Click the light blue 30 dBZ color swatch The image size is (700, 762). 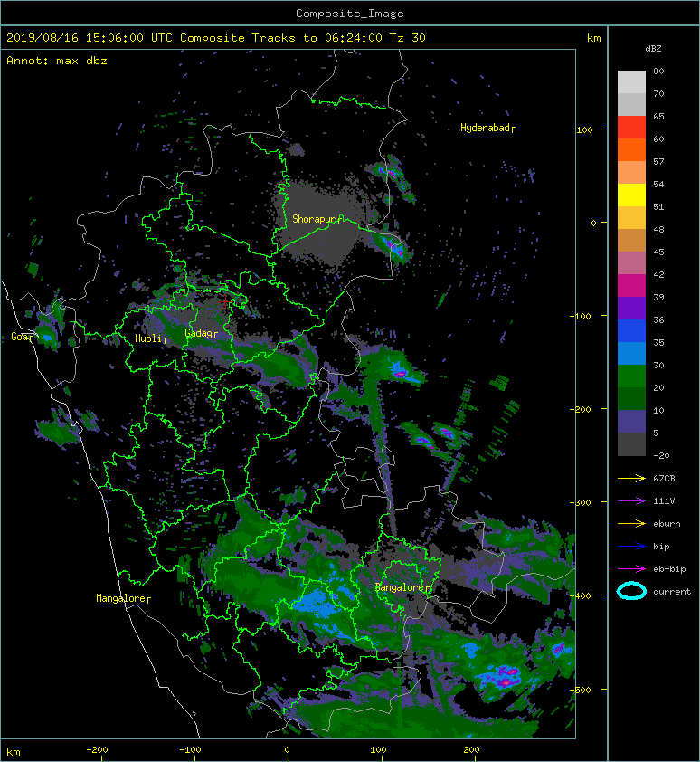pyautogui.click(x=631, y=354)
